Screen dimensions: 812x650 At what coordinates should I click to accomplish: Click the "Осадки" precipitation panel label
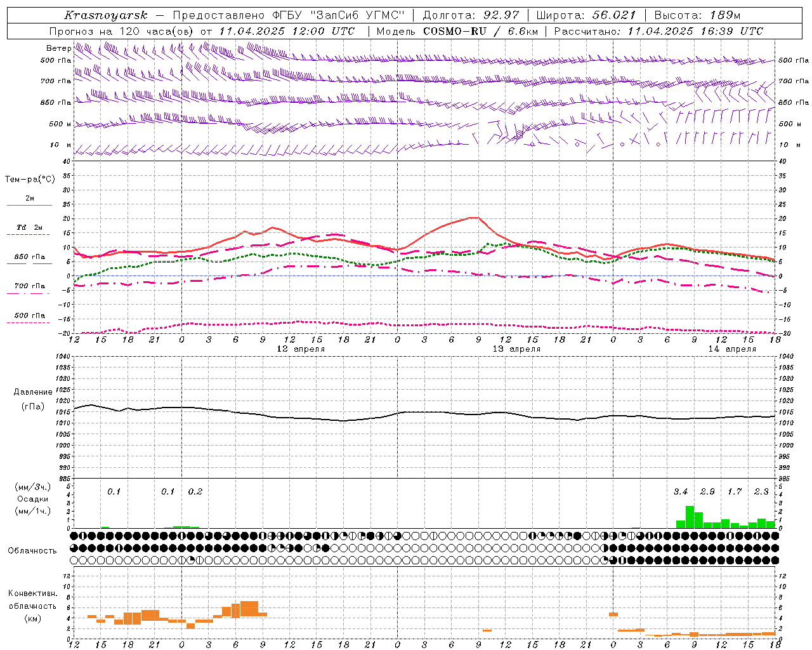tap(32, 499)
